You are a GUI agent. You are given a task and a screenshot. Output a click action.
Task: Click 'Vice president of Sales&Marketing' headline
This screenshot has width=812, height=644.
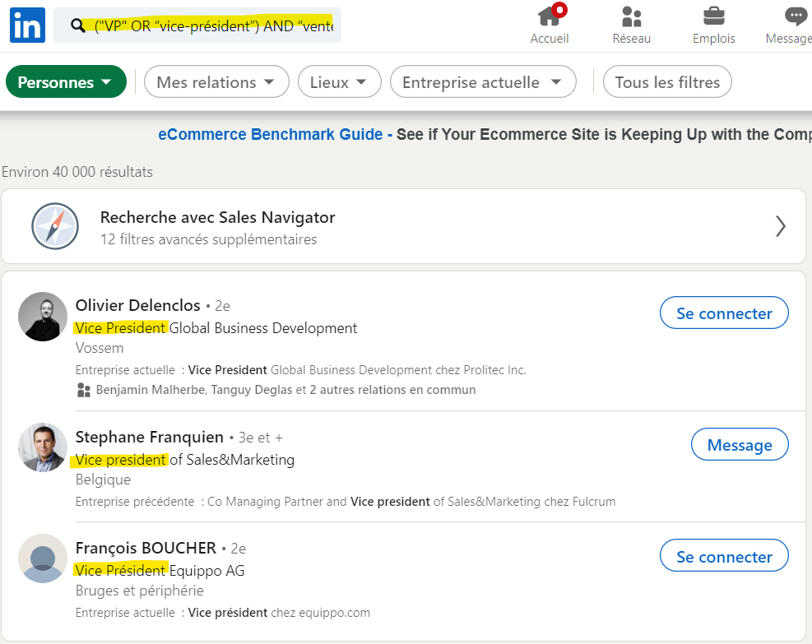(184, 460)
